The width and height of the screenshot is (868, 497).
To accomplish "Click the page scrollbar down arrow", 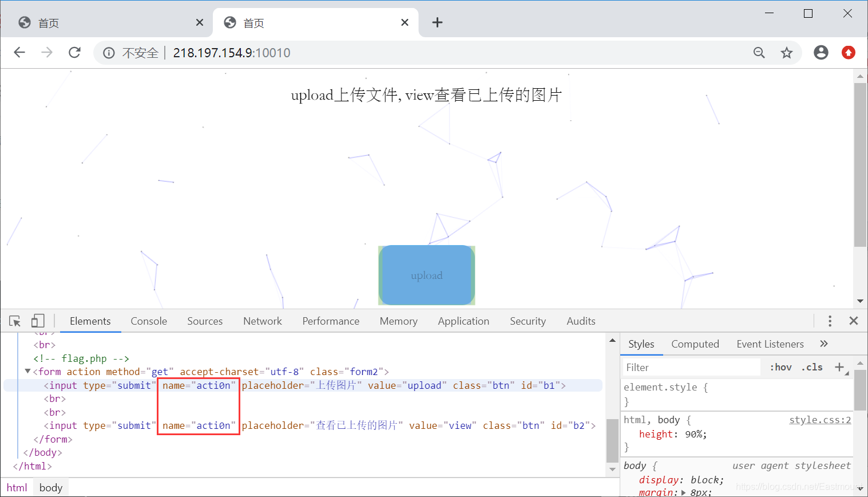I will click(860, 301).
